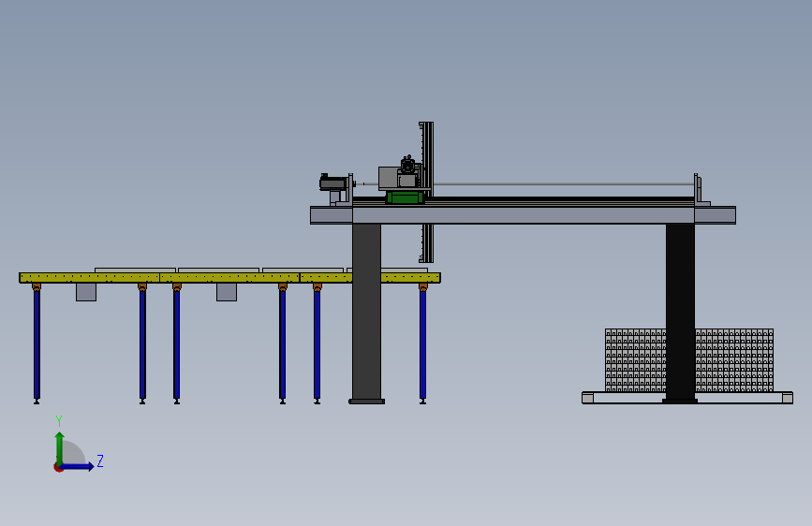
Task: Select the dark gray left gantry column
Action: 366,312
